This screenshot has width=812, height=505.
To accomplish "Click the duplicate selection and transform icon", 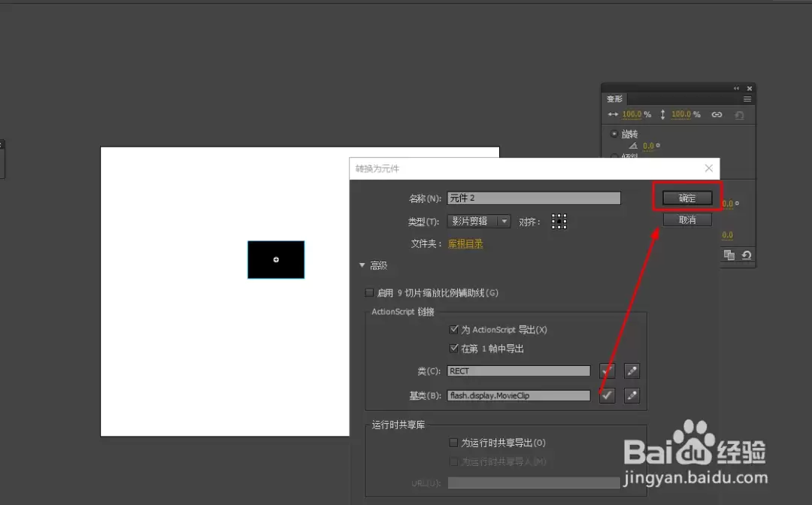I will 729,255.
